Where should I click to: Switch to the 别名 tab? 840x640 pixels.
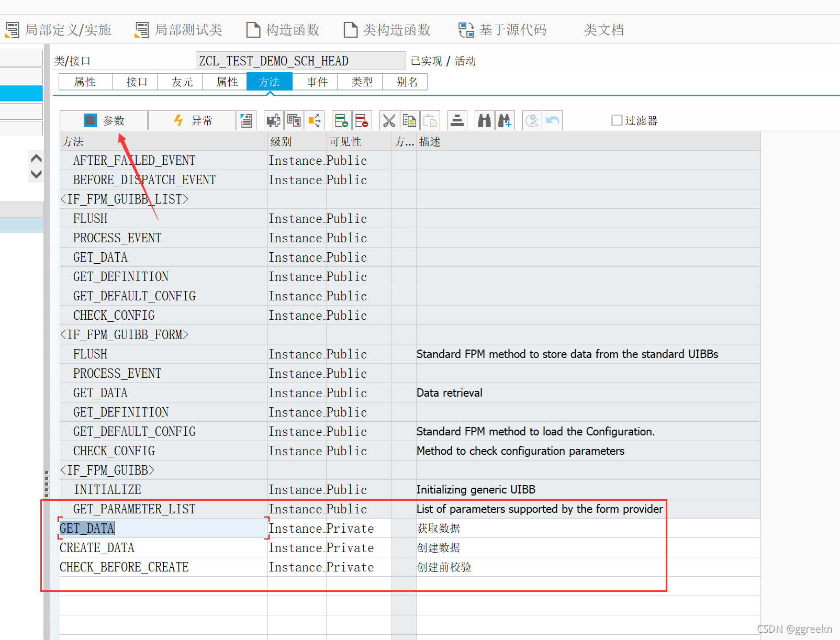click(x=405, y=82)
